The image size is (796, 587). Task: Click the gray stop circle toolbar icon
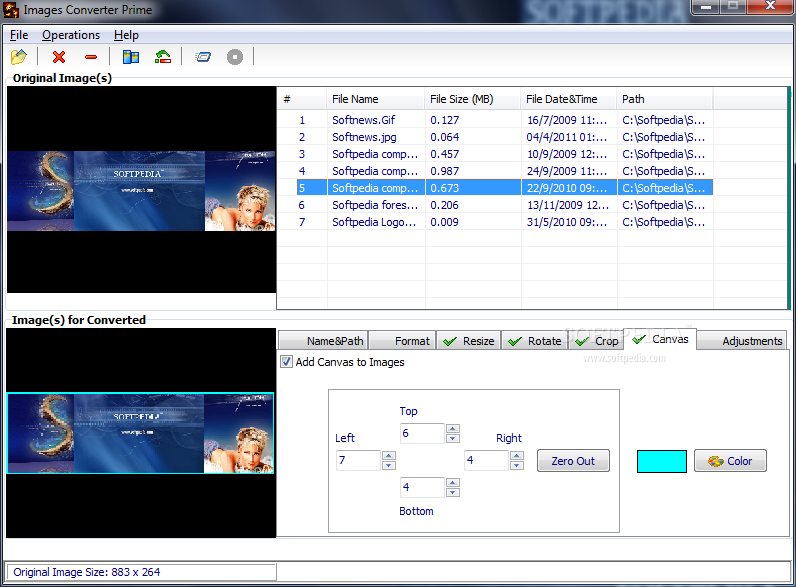point(235,57)
